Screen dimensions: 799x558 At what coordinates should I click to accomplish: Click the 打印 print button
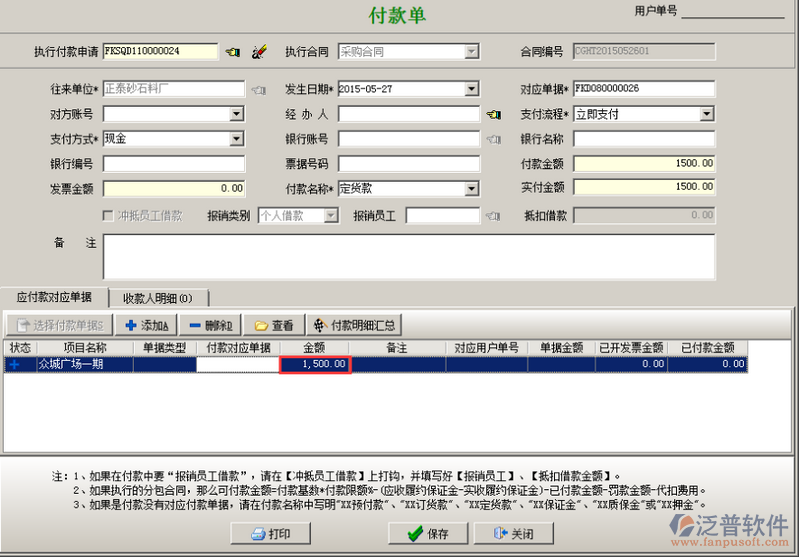(271, 534)
